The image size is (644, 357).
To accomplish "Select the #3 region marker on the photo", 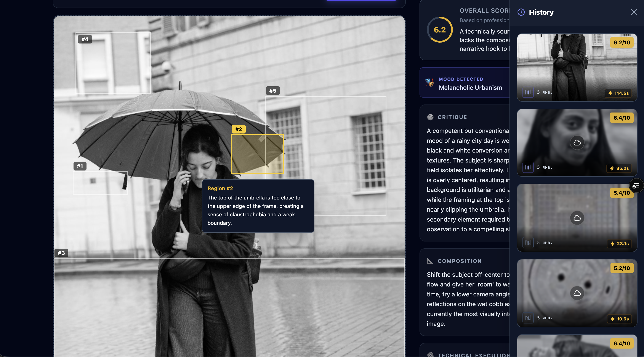I will point(61,253).
